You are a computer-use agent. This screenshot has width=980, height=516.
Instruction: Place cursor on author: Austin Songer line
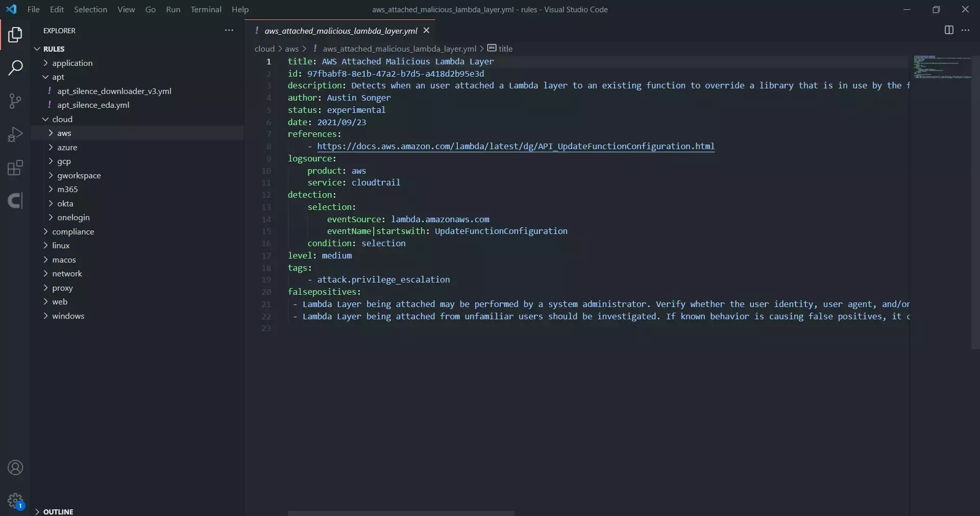tap(339, 98)
